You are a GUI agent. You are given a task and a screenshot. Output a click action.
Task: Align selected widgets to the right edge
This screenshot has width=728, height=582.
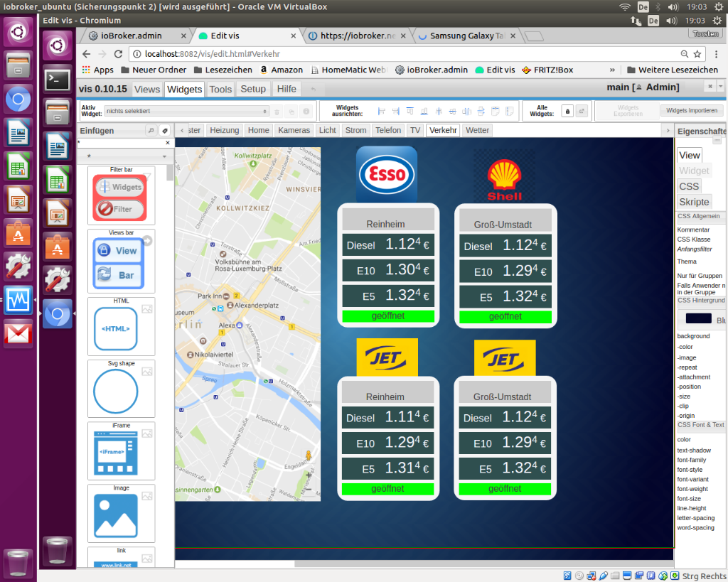[x=395, y=112]
